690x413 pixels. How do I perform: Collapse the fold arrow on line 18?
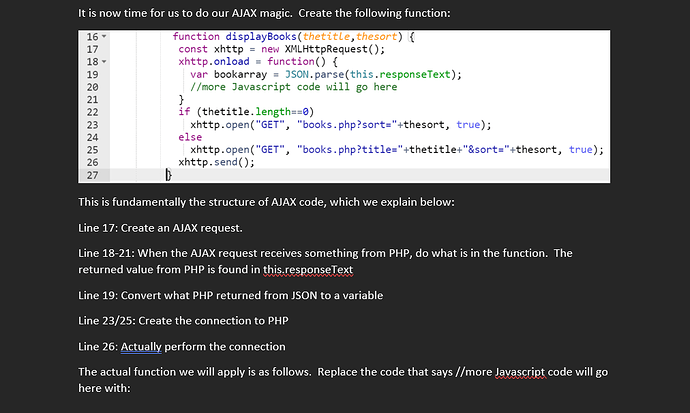(104, 62)
